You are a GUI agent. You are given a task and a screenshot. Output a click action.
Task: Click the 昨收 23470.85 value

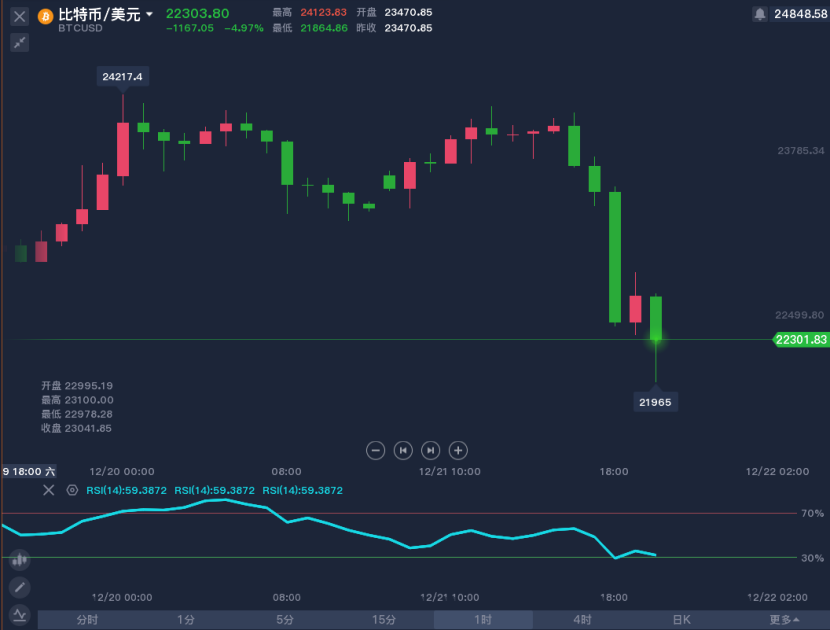408,28
